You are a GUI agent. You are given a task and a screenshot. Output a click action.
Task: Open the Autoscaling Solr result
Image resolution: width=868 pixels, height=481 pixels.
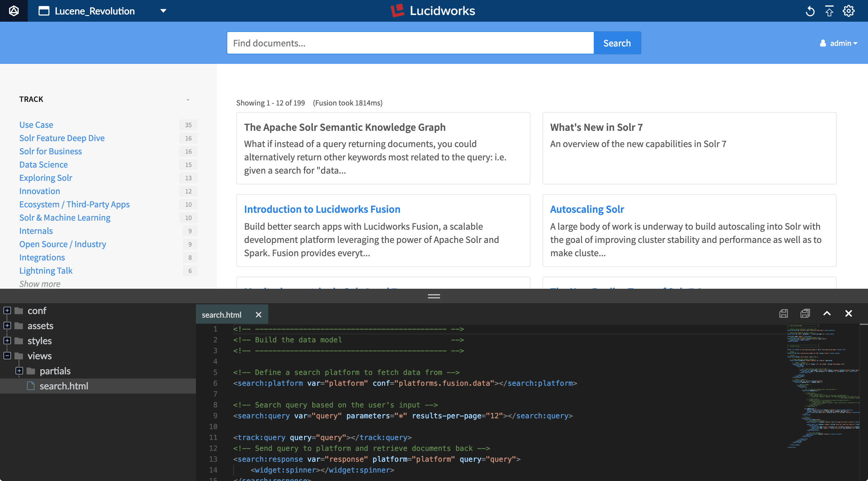(x=587, y=209)
